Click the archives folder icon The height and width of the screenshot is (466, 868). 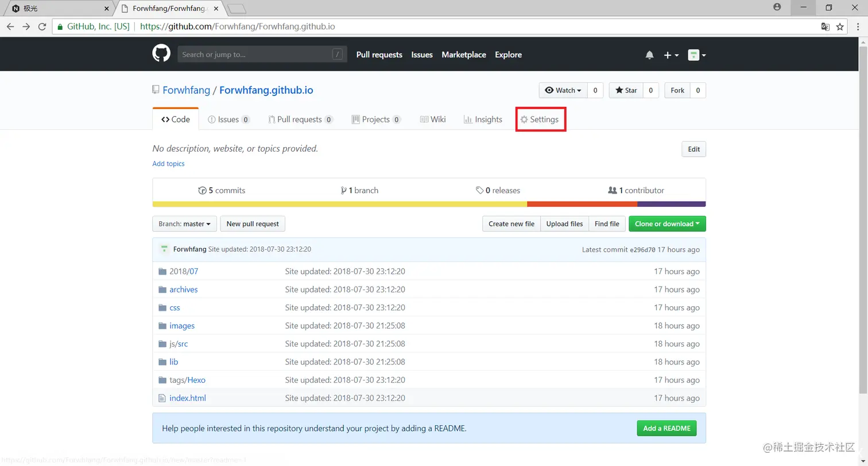pos(162,290)
